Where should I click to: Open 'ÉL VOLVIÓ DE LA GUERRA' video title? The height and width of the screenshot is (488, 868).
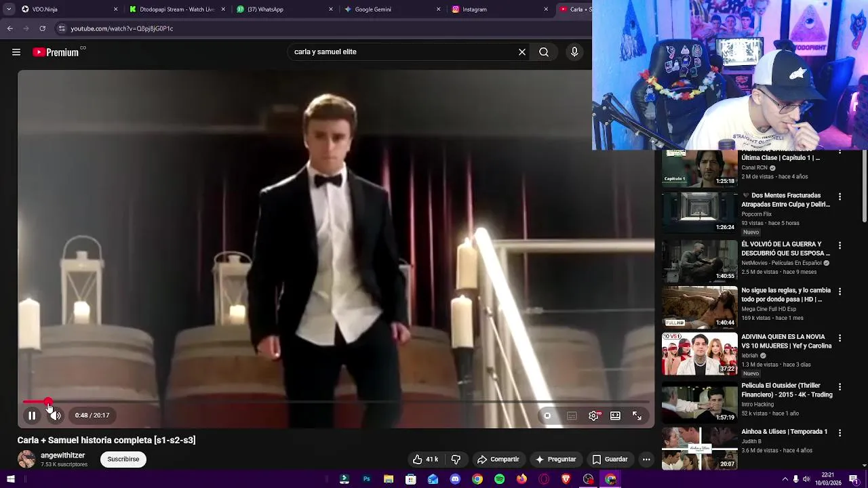pyautogui.click(x=785, y=249)
